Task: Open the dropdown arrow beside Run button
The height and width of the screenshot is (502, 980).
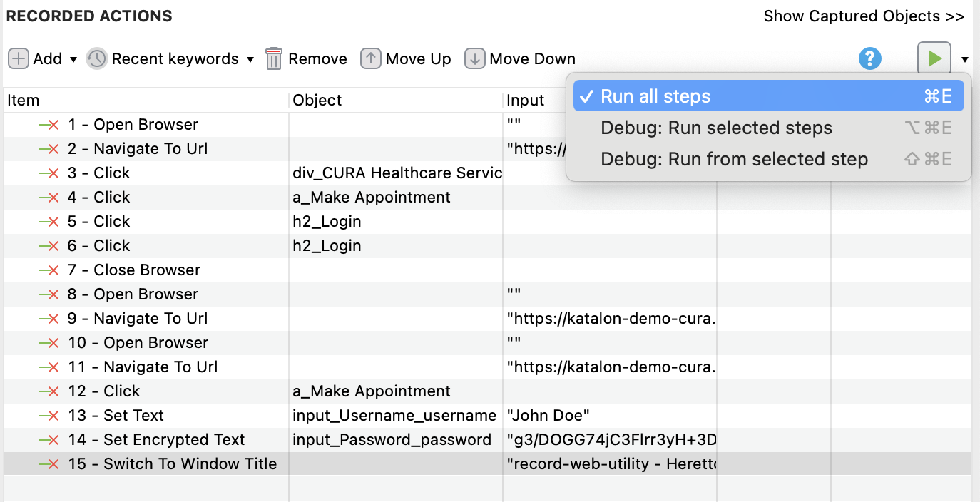Action: 965,59
